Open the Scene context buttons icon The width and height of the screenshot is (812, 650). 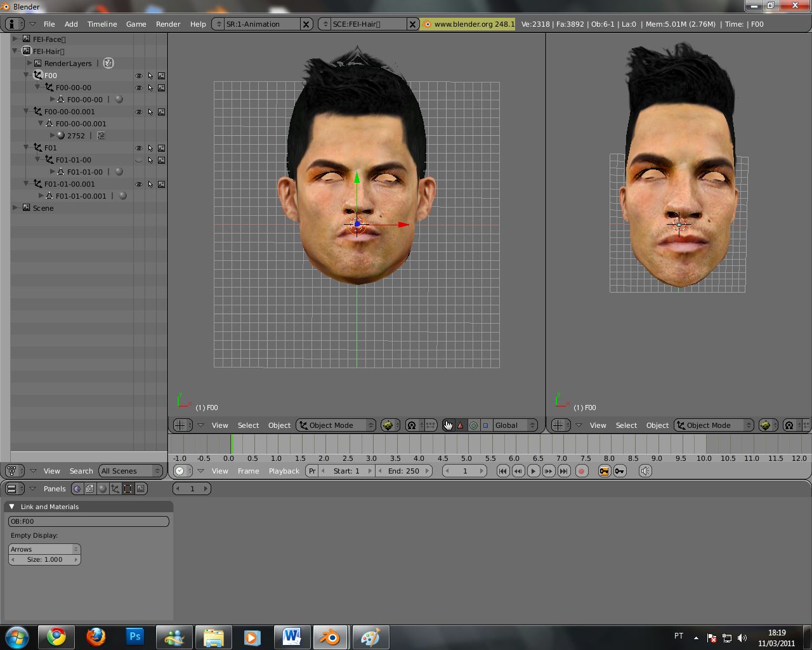point(141,489)
